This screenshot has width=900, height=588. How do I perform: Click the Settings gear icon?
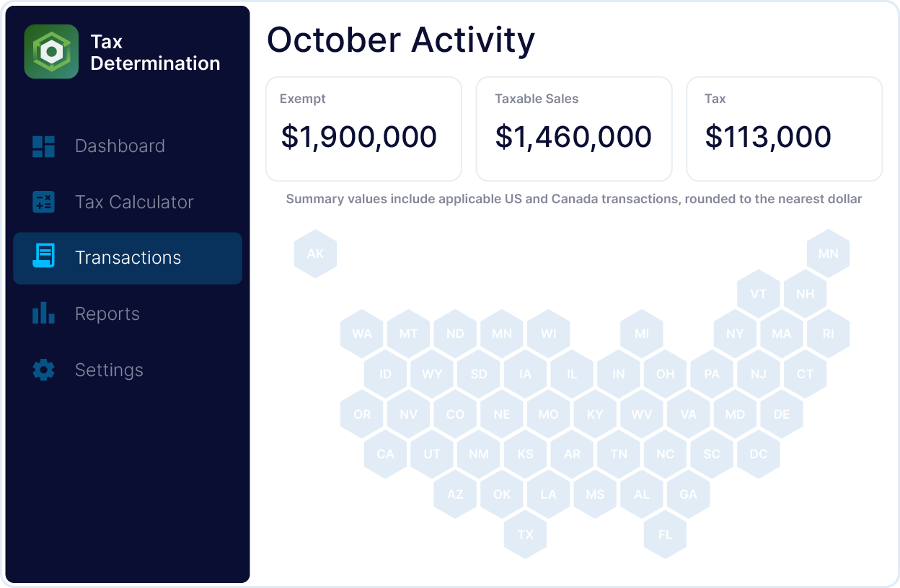pos(44,370)
